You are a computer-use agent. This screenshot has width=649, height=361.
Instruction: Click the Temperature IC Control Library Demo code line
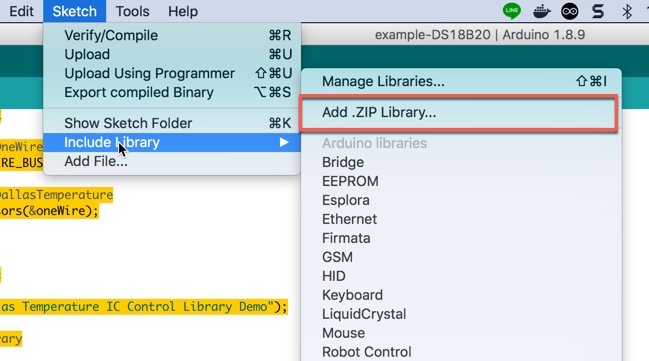coord(144,307)
